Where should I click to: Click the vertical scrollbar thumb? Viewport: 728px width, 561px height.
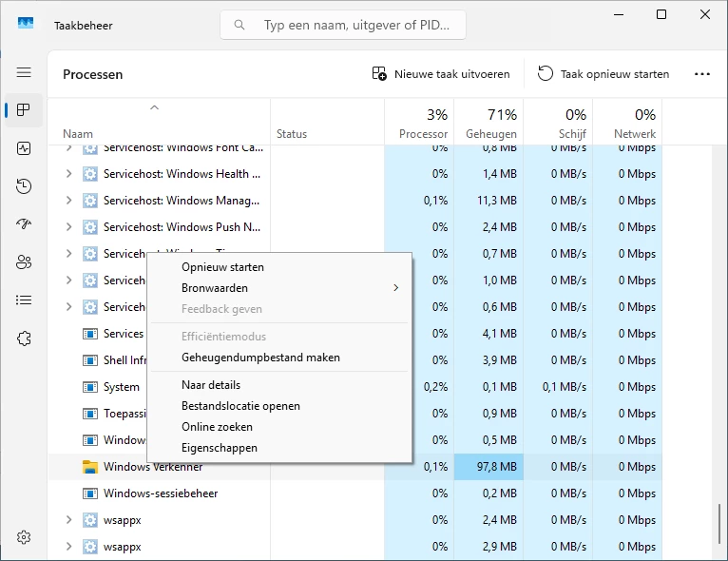(718, 525)
